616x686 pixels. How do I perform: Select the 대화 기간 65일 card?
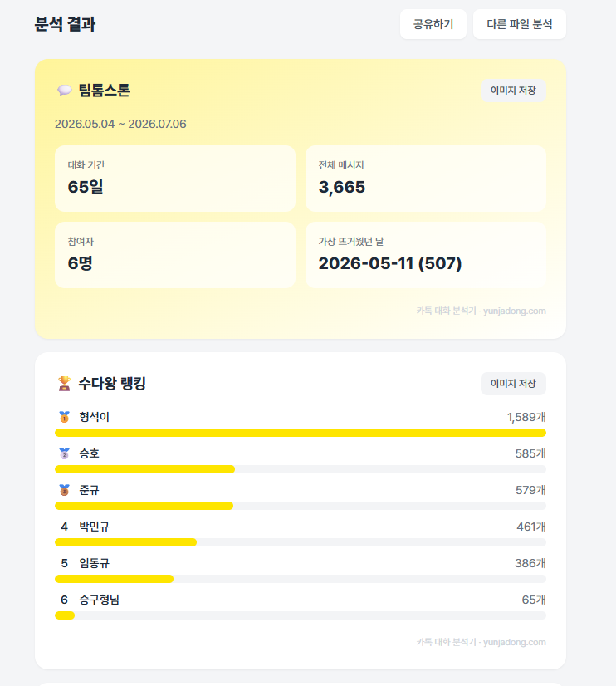(x=175, y=179)
